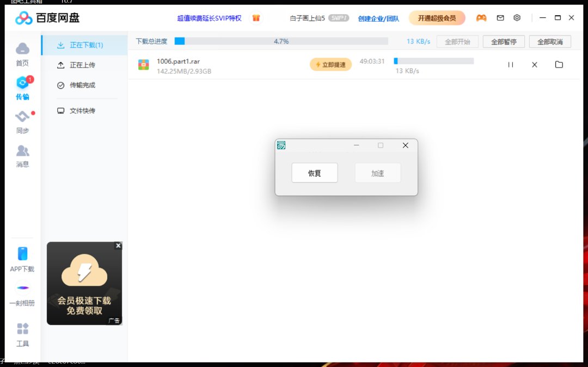This screenshot has width=588, height=367.
Task: Cancel the 1006.part1.rar download
Action: [x=535, y=65]
